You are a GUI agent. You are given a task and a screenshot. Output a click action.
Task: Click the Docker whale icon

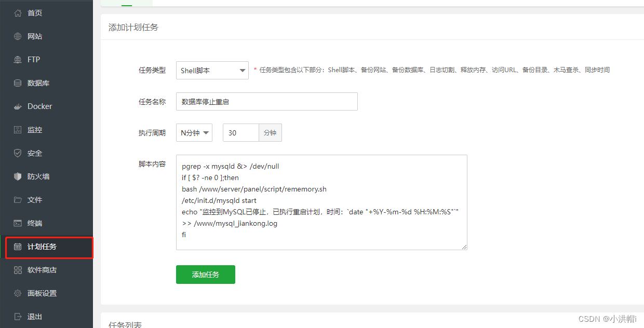coord(18,106)
